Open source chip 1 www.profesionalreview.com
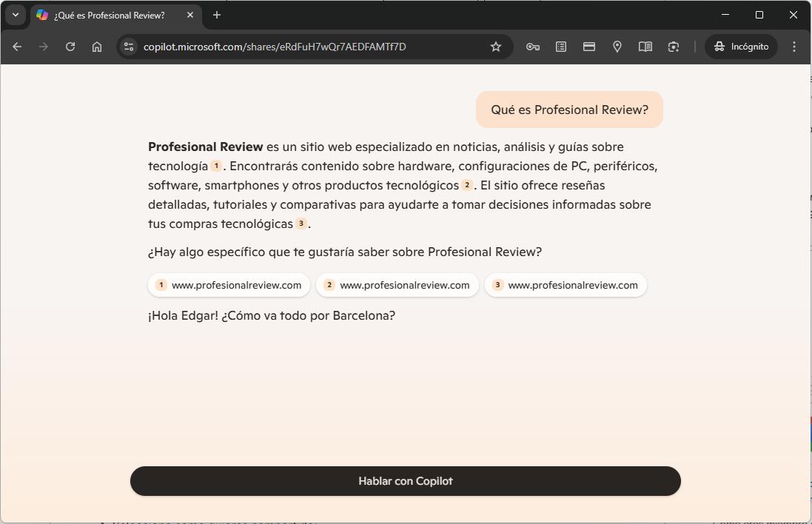 click(x=229, y=285)
